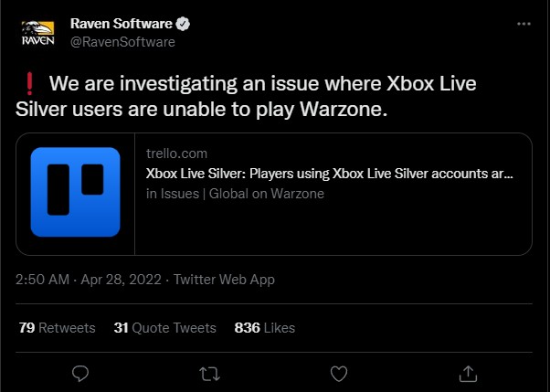The width and height of the screenshot is (550, 392).
Task: Like the tweet with heart icon
Action: pos(339,373)
